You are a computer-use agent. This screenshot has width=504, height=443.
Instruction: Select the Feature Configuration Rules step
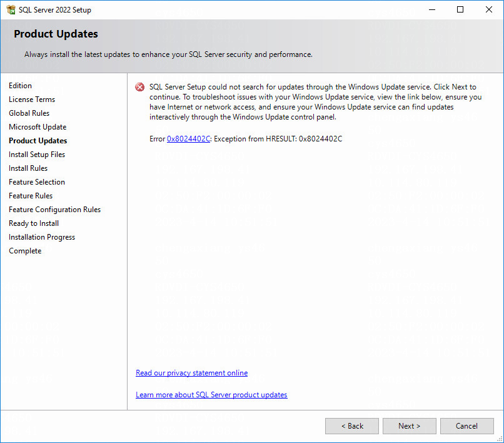click(x=54, y=210)
